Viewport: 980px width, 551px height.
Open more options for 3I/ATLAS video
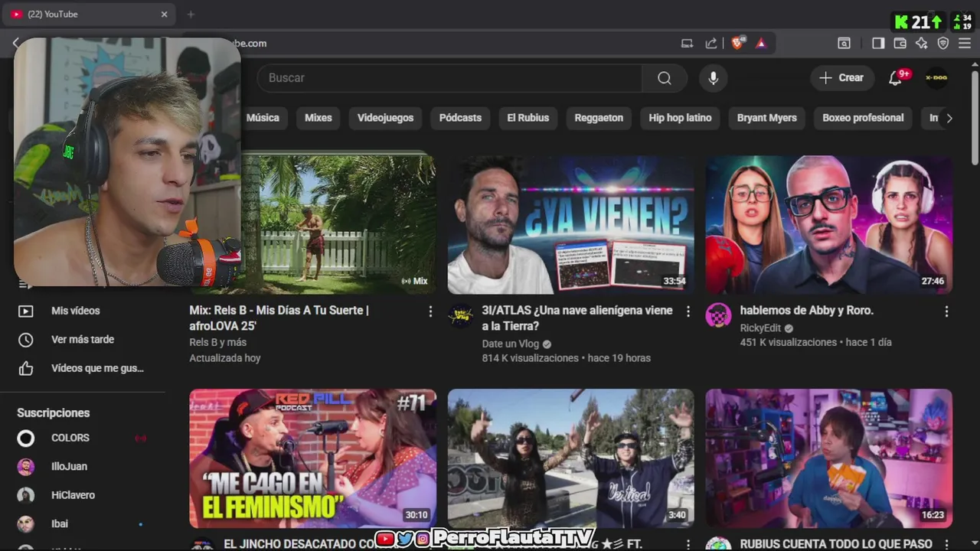click(688, 311)
